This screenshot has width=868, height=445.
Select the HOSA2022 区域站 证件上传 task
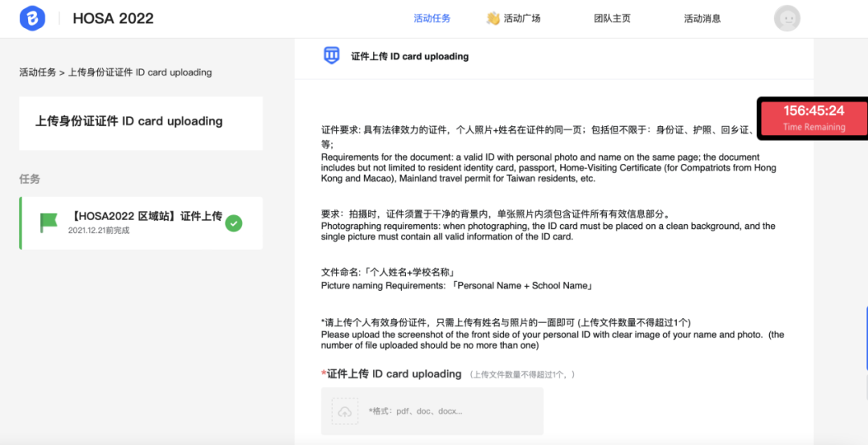point(141,223)
